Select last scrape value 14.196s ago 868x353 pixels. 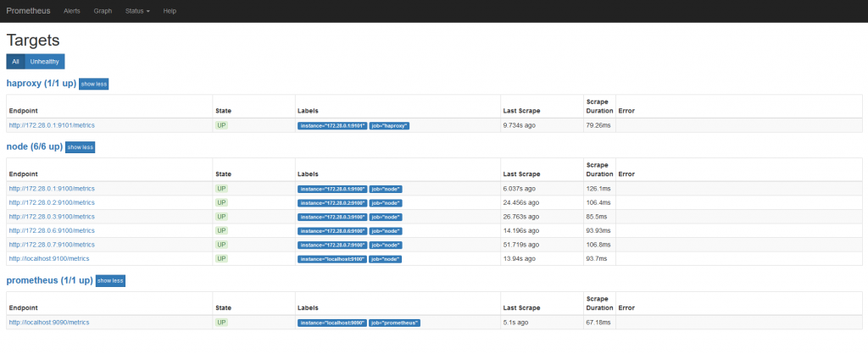[x=521, y=230]
